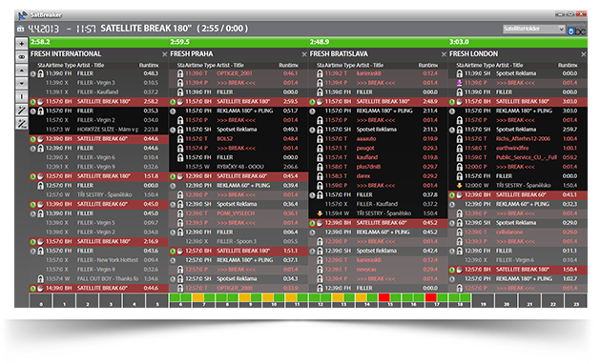Select the magic wand tool in sidebar

(21, 111)
